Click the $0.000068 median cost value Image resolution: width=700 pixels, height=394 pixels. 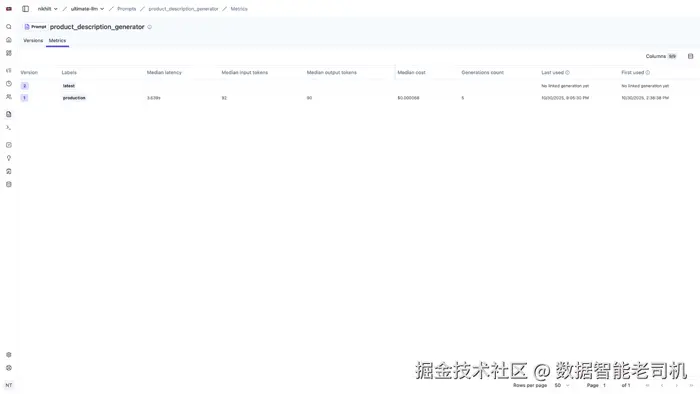408,98
